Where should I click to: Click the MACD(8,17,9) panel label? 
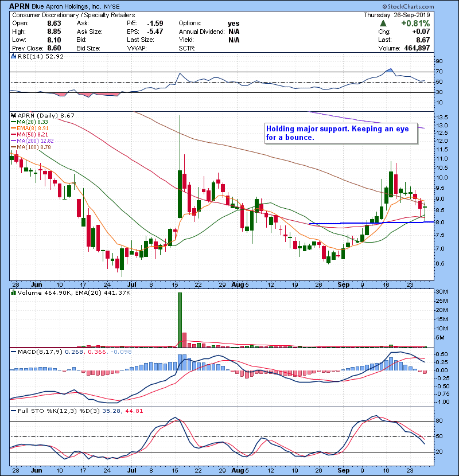(x=40, y=352)
